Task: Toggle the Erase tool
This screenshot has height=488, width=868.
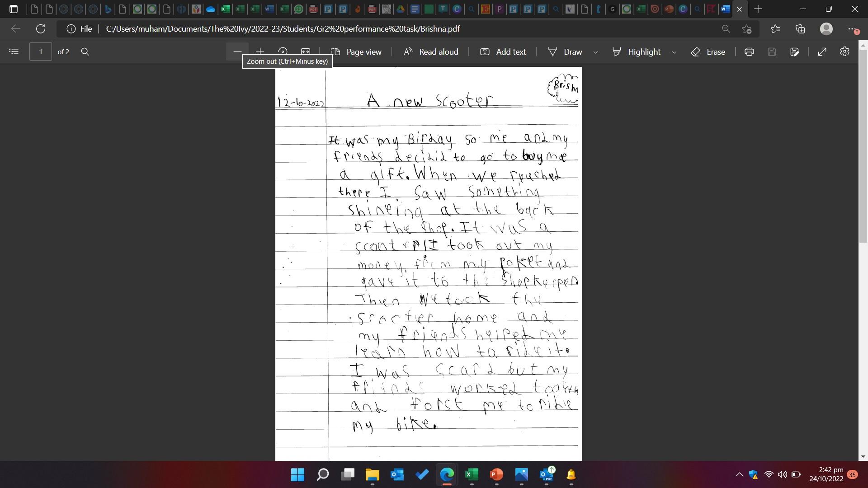Action: [x=708, y=52]
